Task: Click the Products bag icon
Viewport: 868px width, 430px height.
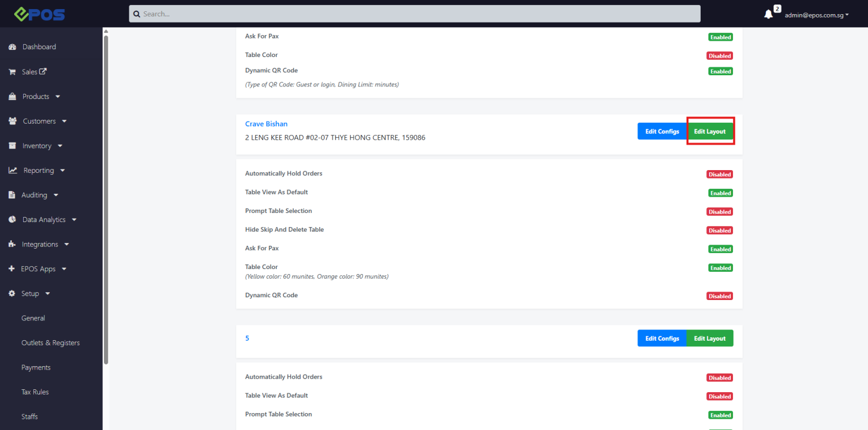Action: point(12,97)
